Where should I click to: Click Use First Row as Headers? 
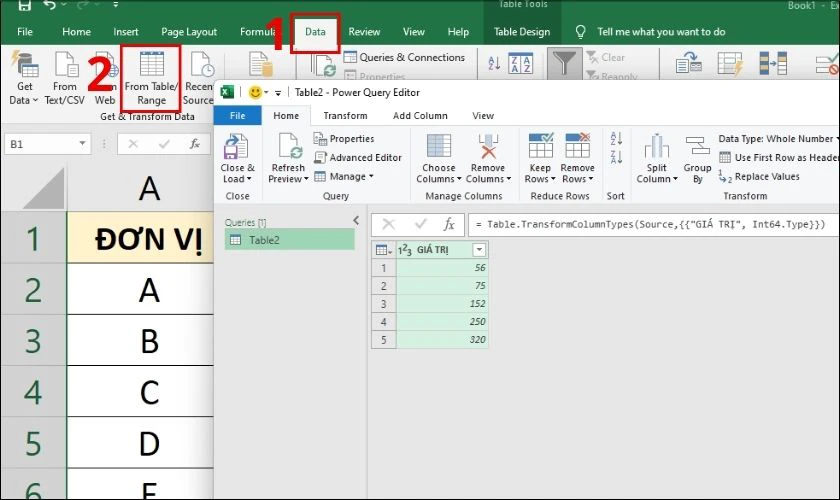point(778,158)
